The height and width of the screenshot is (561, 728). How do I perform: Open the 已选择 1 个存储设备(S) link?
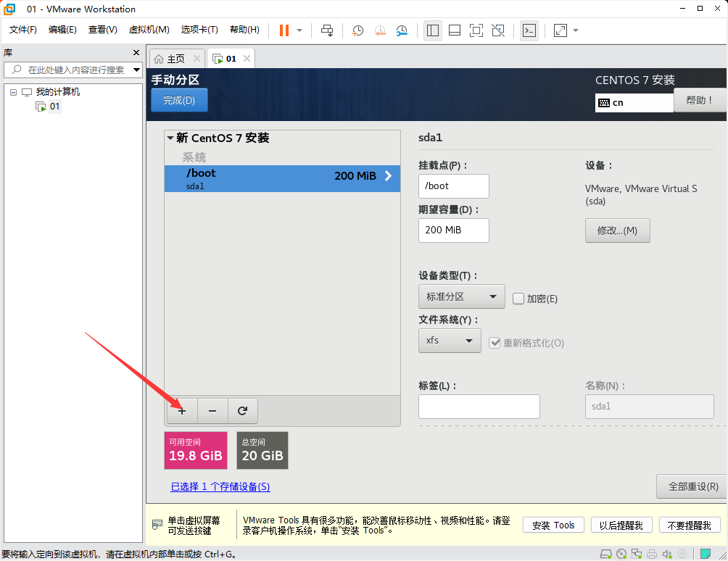220,486
